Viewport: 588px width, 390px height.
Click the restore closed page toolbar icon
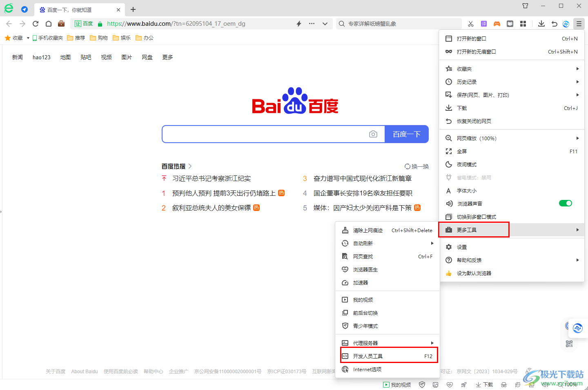click(x=554, y=24)
